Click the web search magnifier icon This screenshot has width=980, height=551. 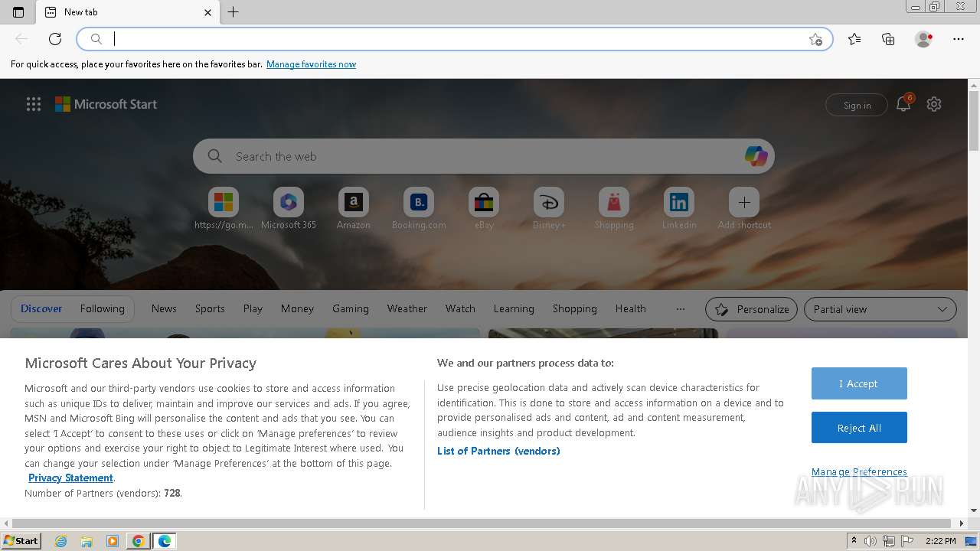coord(215,156)
